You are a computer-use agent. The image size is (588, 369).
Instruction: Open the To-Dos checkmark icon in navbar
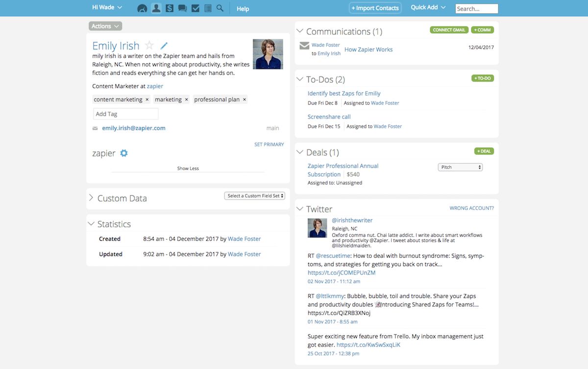pyautogui.click(x=195, y=8)
